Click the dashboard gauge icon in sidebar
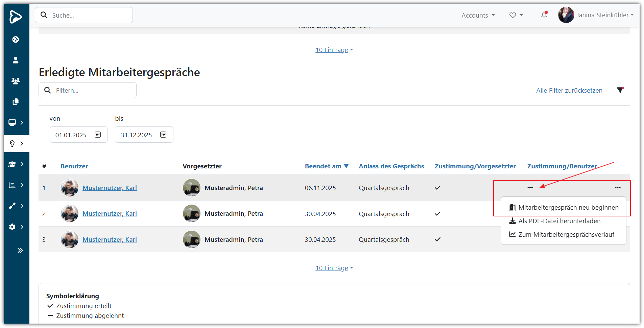The image size is (644, 328). pyautogui.click(x=16, y=40)
